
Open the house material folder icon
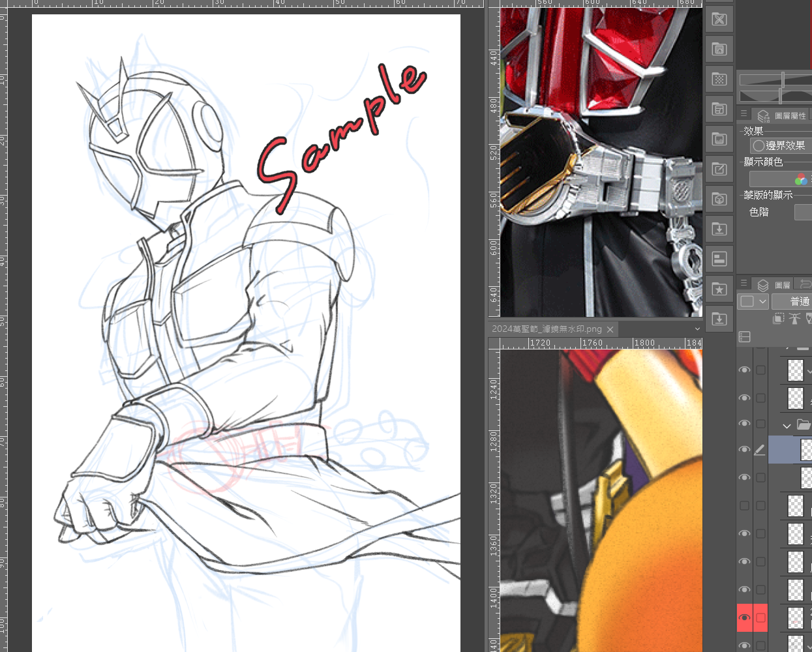click(x=719, y=49)
